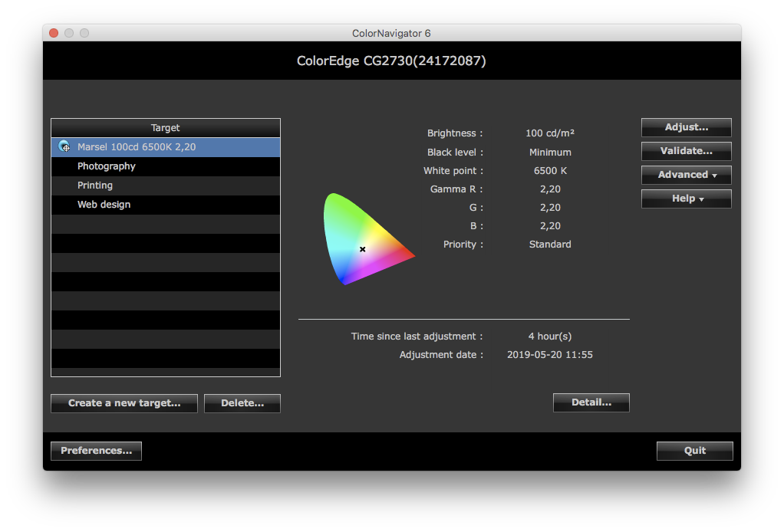Click the ColorNavigator 6 window title

coord(391,34)
